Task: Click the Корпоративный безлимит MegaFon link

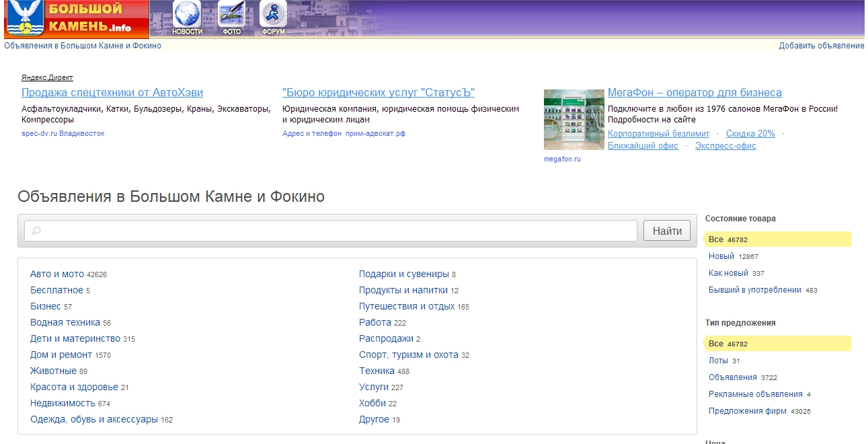Action: [658, 134]
